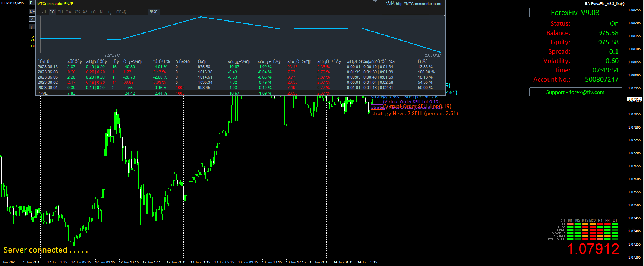The image size is (644, 266).
Task: Click the MTCommander side icon directly below the help icon
Action: click(x=32, y=26)
